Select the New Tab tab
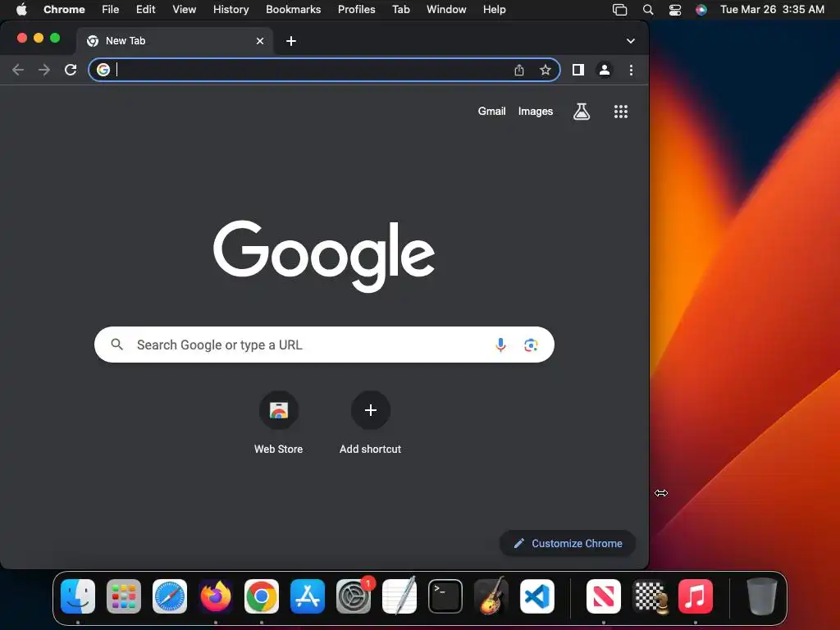The image size is (840, 630). (174, 41)
